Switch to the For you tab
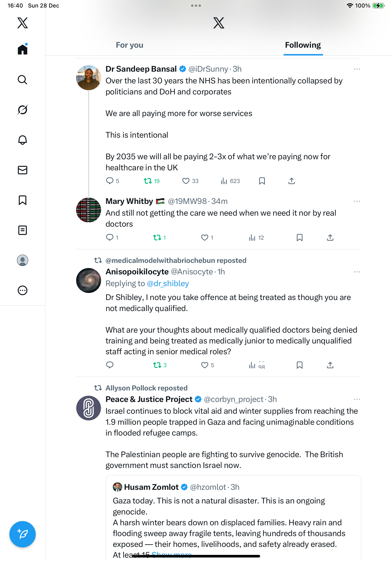Viewport: 392px width, 561px height. click(129, 45)
